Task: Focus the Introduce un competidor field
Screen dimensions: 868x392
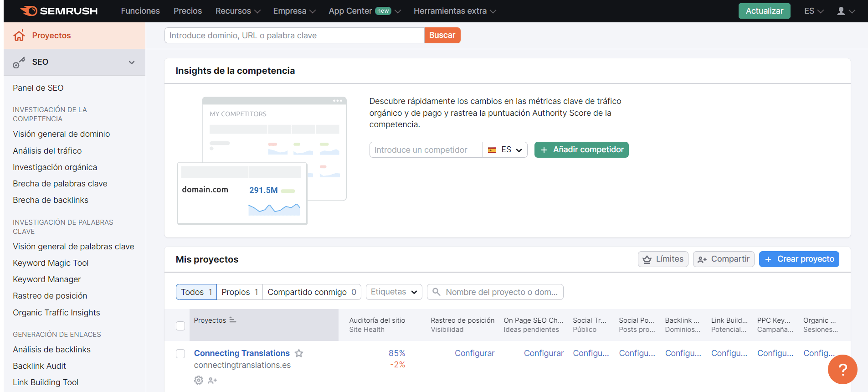Action: pos(426,150)
